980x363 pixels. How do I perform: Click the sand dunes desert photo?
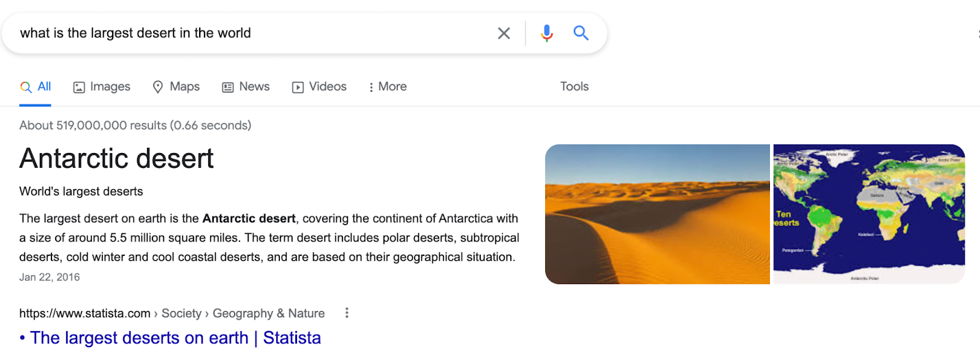(x=658, y=214)
